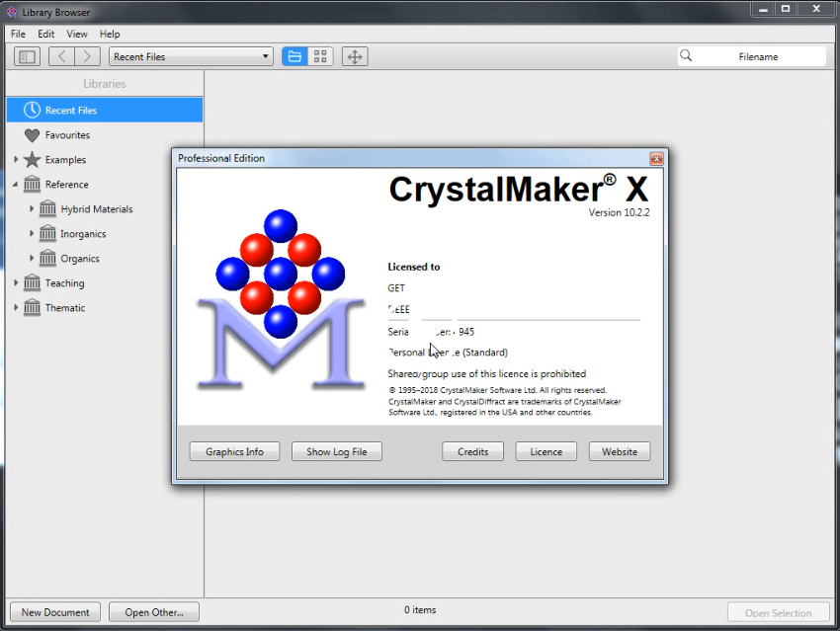Open the View menu

(77, 34)
